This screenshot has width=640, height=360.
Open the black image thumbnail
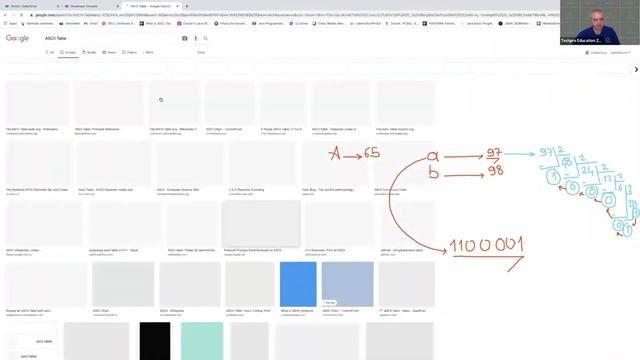155,341
